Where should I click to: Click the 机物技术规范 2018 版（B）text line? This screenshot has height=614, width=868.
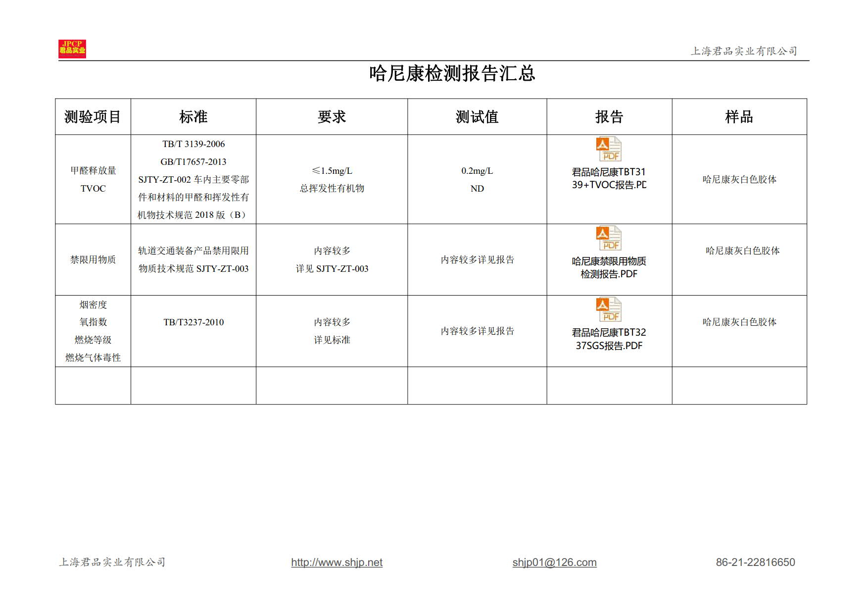(192, 215)
